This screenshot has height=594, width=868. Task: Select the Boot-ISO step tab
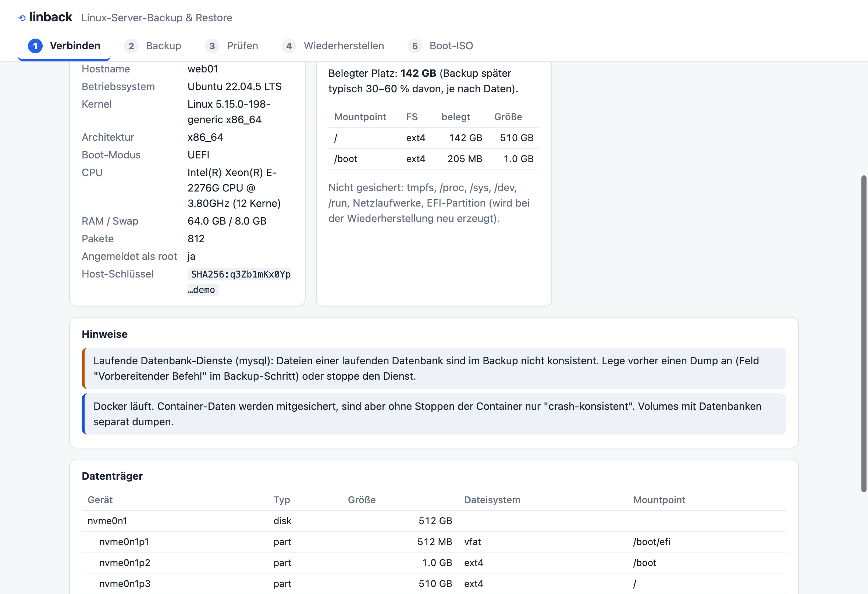click(x=440, y=46)
